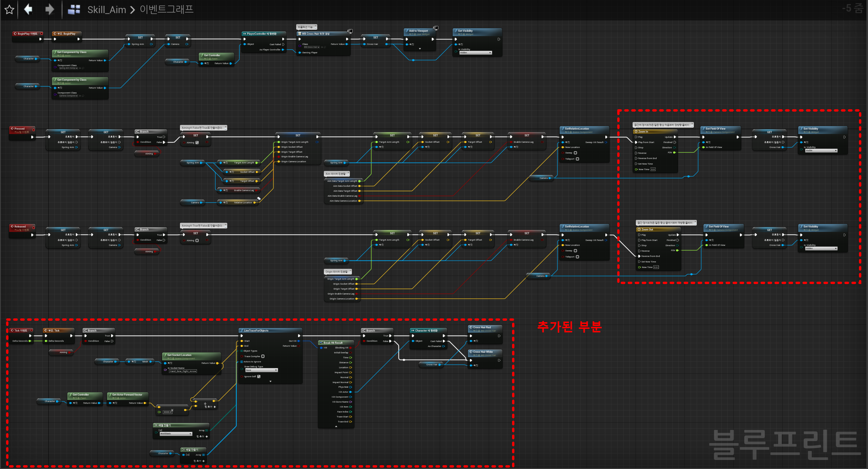This screenshot has width=868, height=469.
Task: Select the Aim 데이터 핀분할 comment bubble
Action: (x=337, y=174)
